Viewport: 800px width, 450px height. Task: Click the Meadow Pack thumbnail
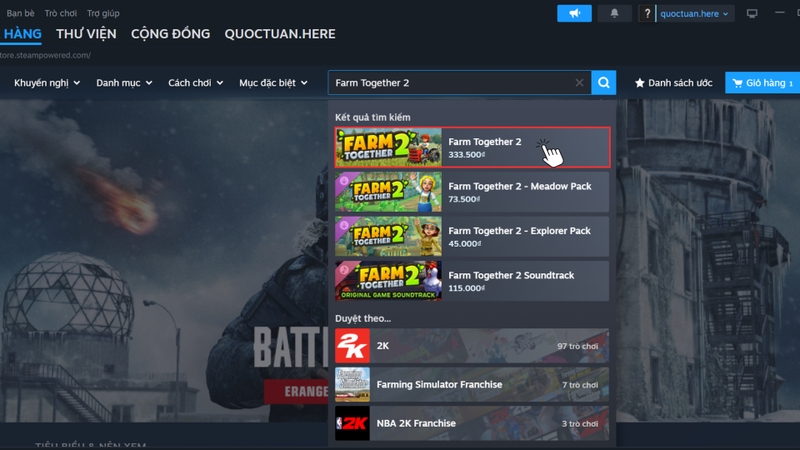(388, 192)
